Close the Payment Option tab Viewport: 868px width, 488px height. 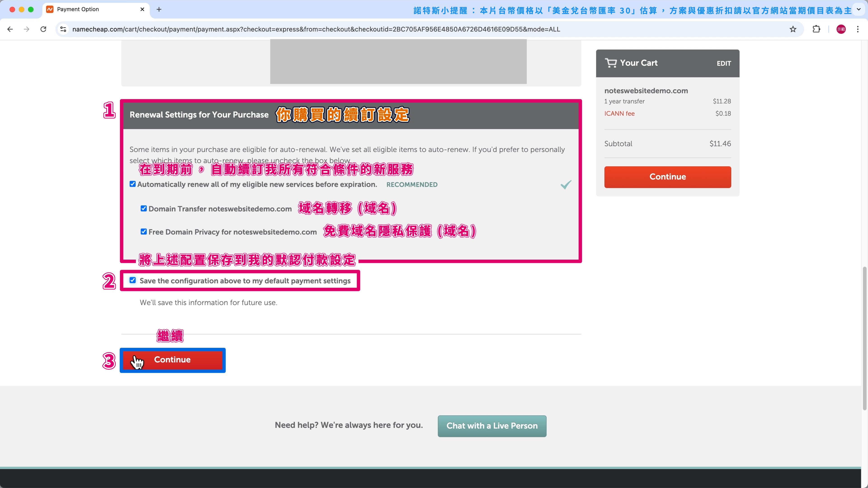142,9
